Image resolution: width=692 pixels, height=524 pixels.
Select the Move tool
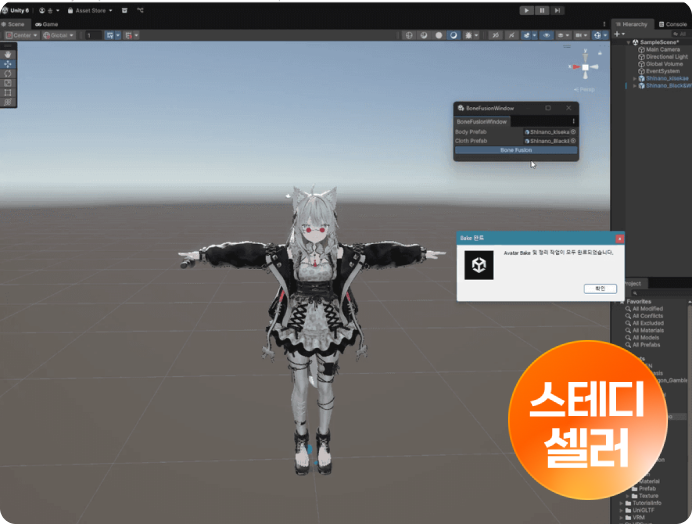coord(9,63)
